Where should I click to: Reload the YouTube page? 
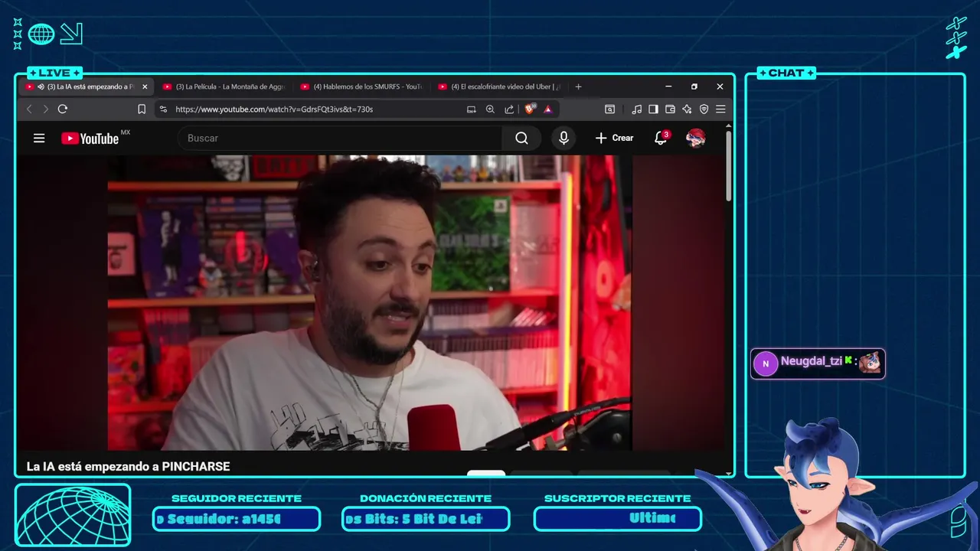pos(63,109)
